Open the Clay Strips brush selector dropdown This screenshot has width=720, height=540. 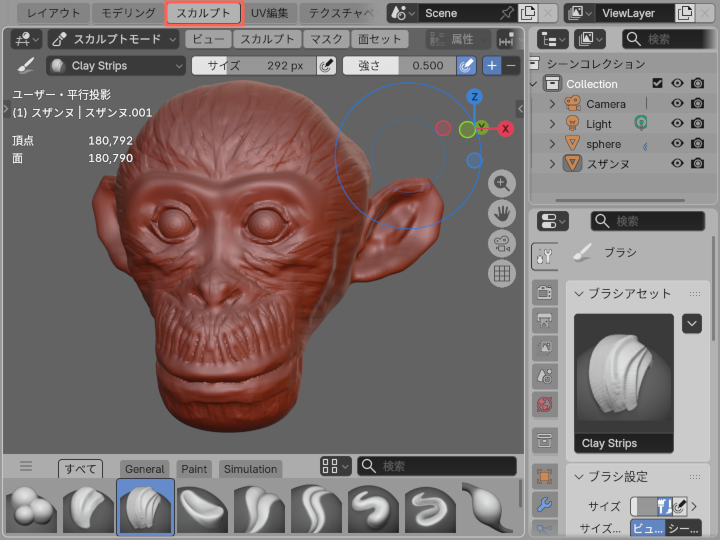[116, 66]
